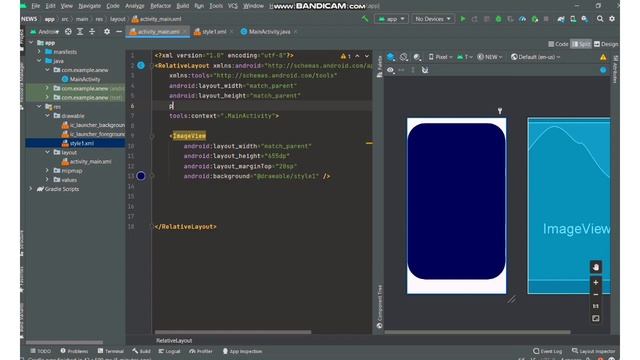Click the editor horizontal scrollbar

[233, 332]
